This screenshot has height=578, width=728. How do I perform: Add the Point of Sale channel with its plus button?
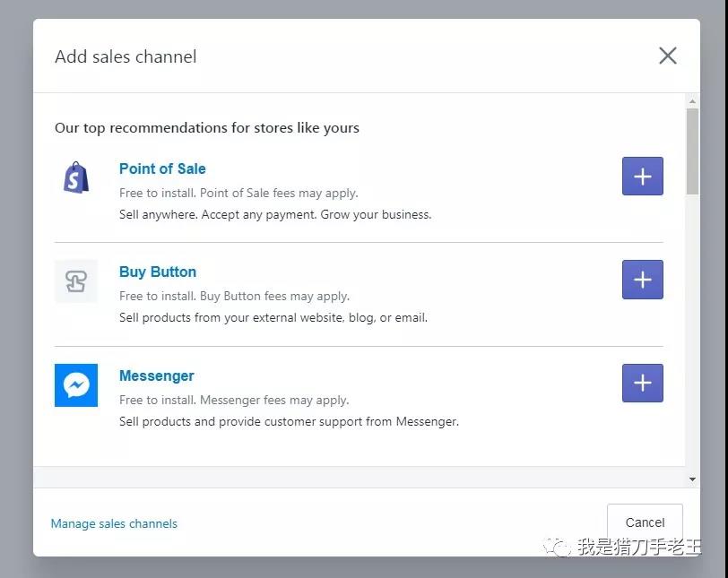642,176
